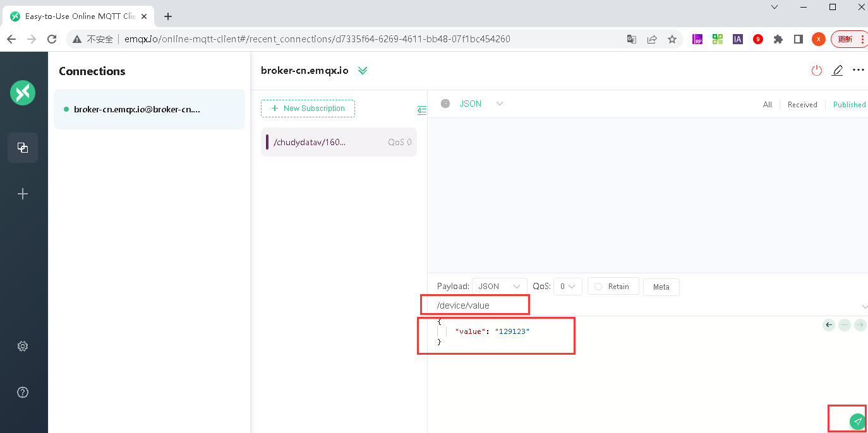Bookmark this page with star icon
The width and height of the screenshot is (868, 433).
(x=672, y=39)
